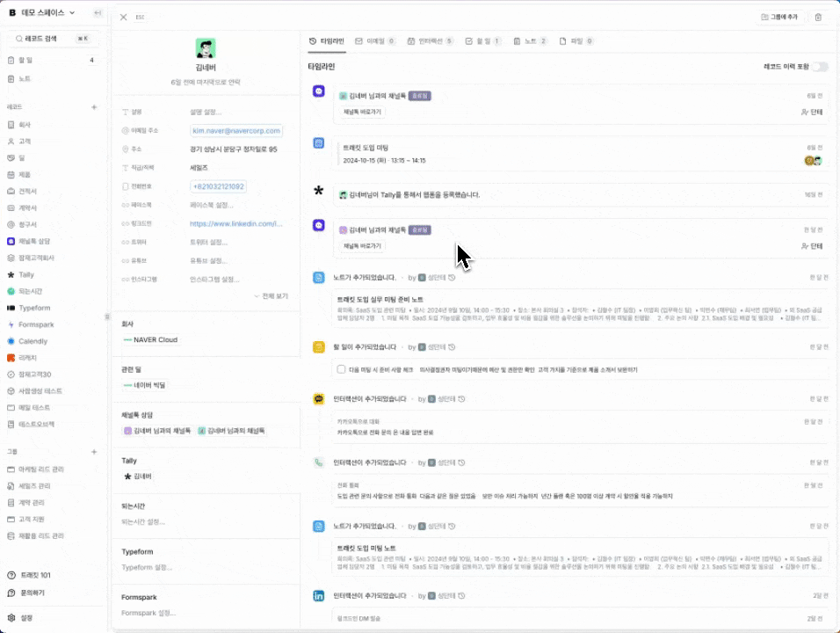
Task: Click the Tally asterisk icon in timeline
Action: 319,191
